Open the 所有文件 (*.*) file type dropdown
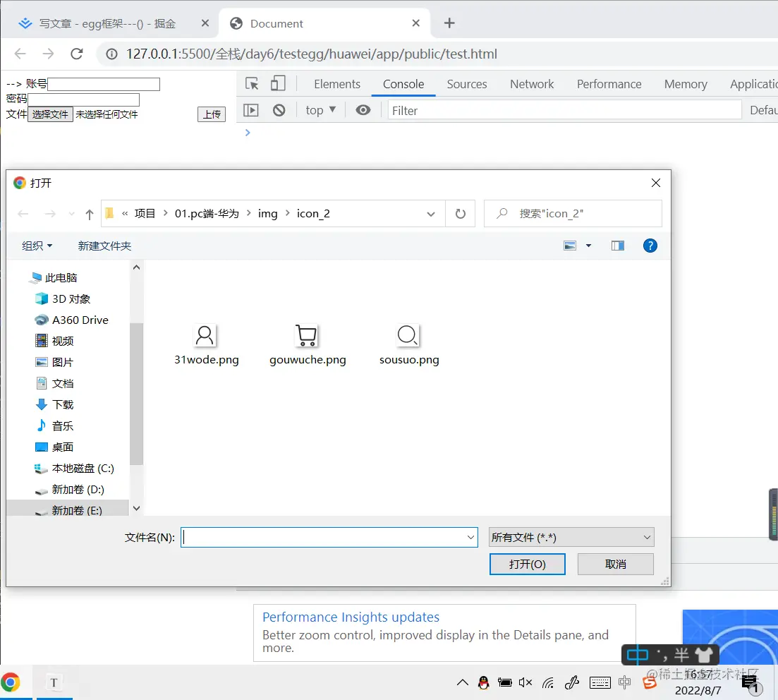The image size is (778, 700). [x=571, y=537]
